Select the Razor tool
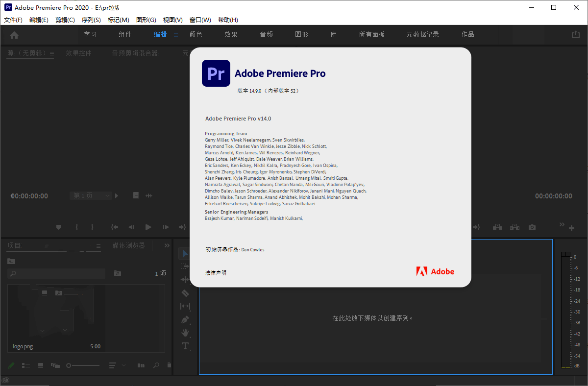Viewport: 588px width, 386px height. (185, 293)
